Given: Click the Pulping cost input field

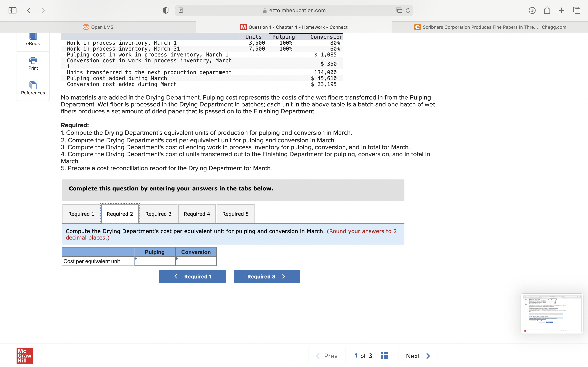Looking at the screenshot, I should pos(155,261).
